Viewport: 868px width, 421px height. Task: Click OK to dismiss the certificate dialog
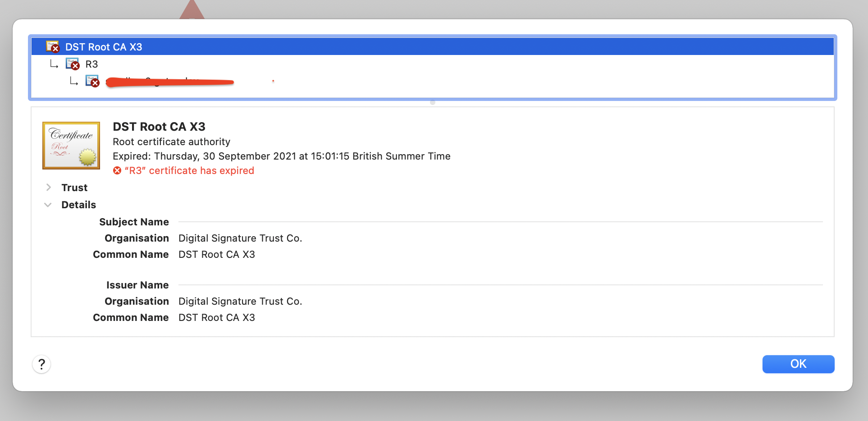click(798, 364)
